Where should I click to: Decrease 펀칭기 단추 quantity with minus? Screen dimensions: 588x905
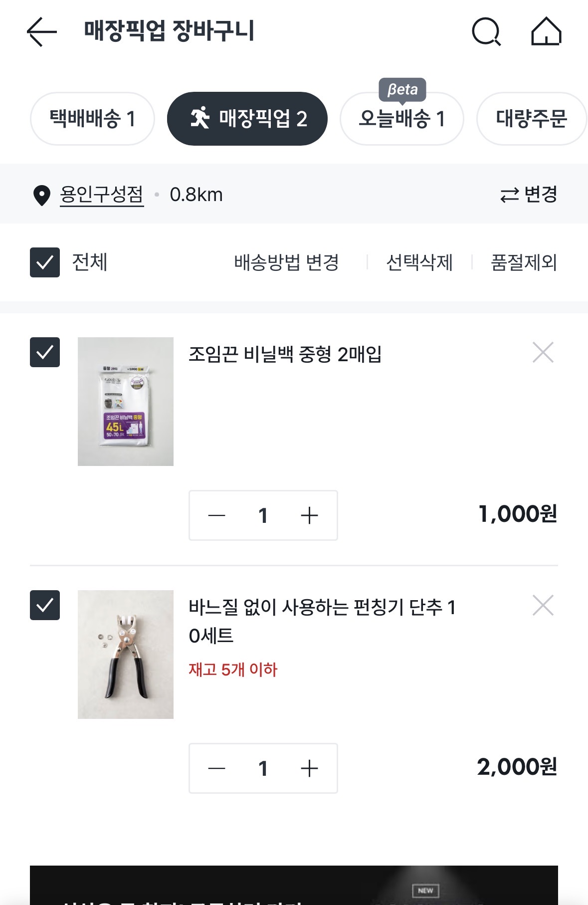(216, 768)
